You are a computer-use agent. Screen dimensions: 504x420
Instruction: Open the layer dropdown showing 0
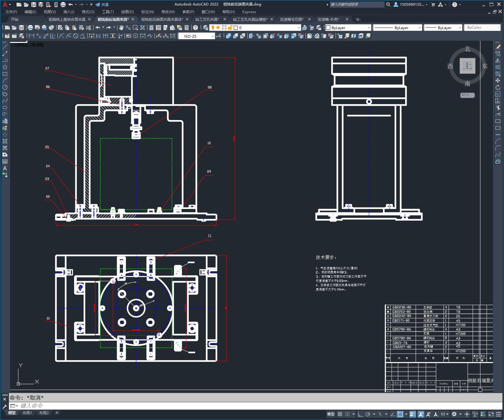(x=267, y=28)
